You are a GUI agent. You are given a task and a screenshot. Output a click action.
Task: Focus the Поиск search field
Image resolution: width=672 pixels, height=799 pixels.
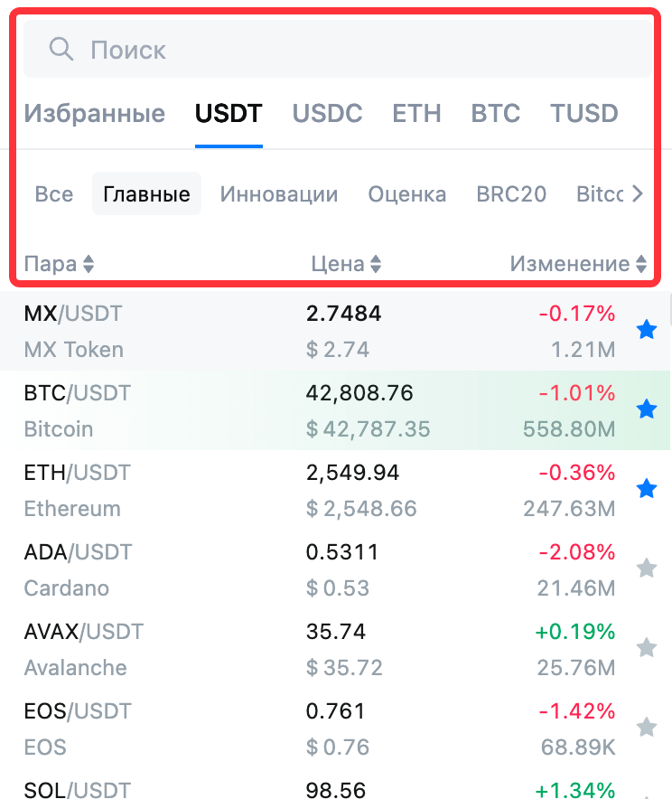[338, 50]
